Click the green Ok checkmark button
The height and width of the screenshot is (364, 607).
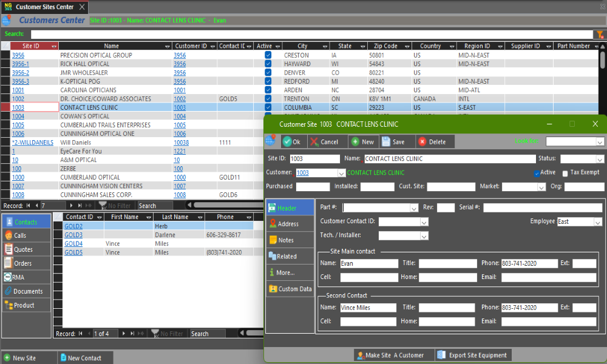[x=291, y=142]
